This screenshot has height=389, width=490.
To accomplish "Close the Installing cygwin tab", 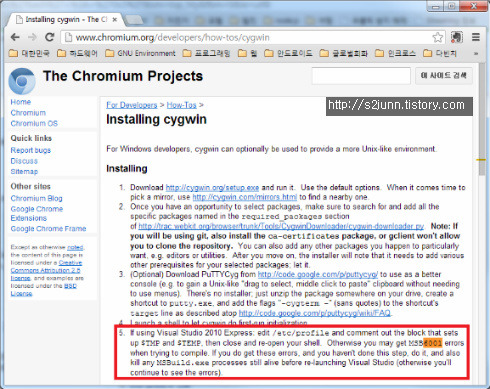I will tap(114, 20).
